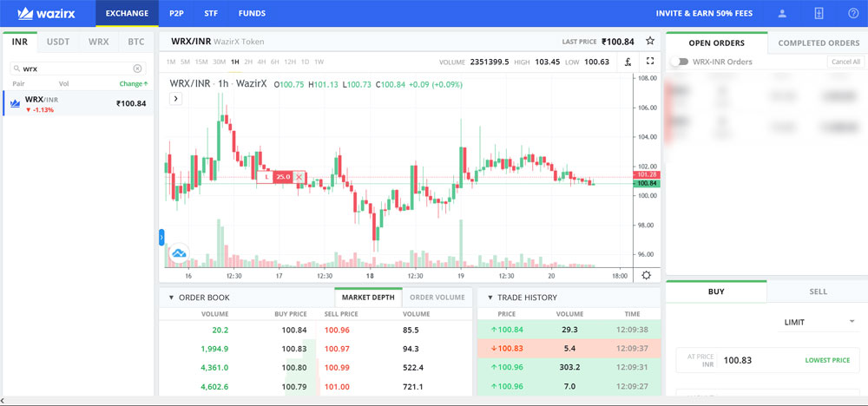Viewport: 868px width, 406px height.
Task: Switch chart to fullscreen mode
Action: tap(650, 62)
